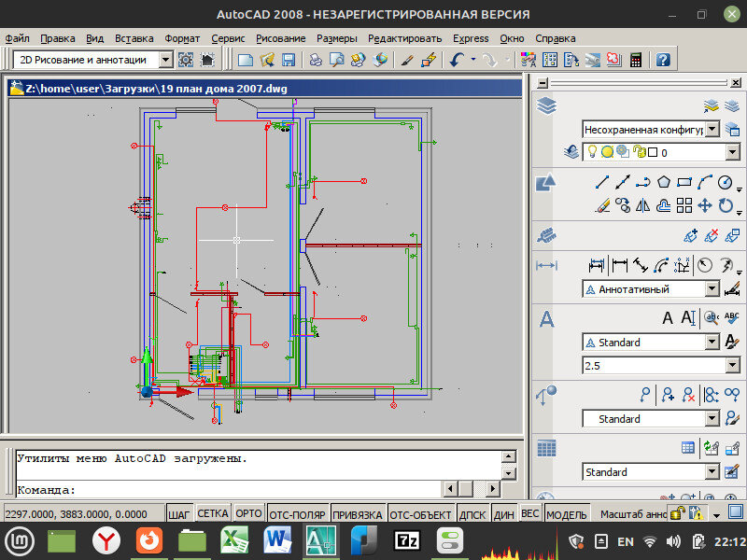This screenshot has width=747, height=560.
Task: Select the Copy objects tool
Action: [623, 205]
